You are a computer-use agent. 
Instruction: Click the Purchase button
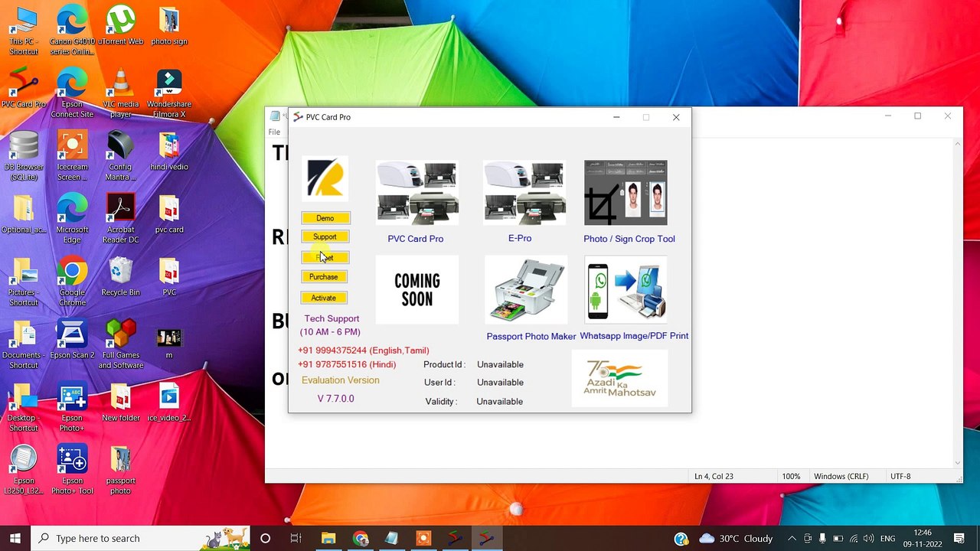pos(324,277)
